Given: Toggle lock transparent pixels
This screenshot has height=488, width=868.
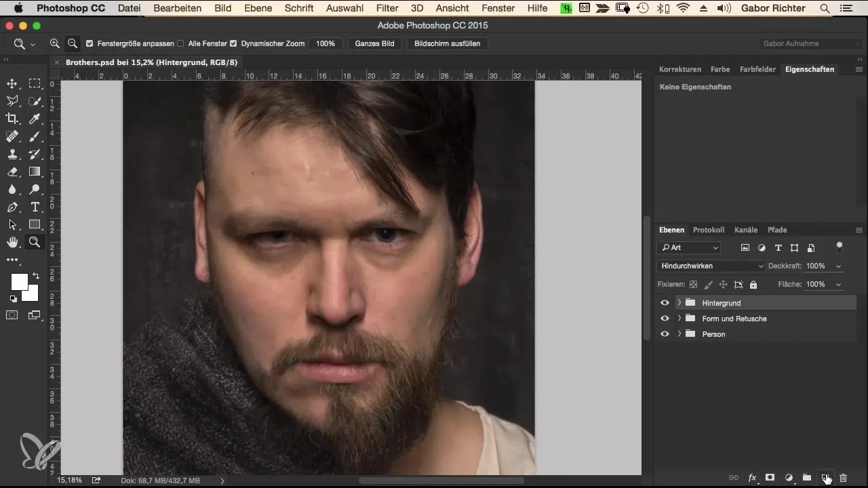Looking at the screenshot, I should pyautogui.click(x=693, y=285).
